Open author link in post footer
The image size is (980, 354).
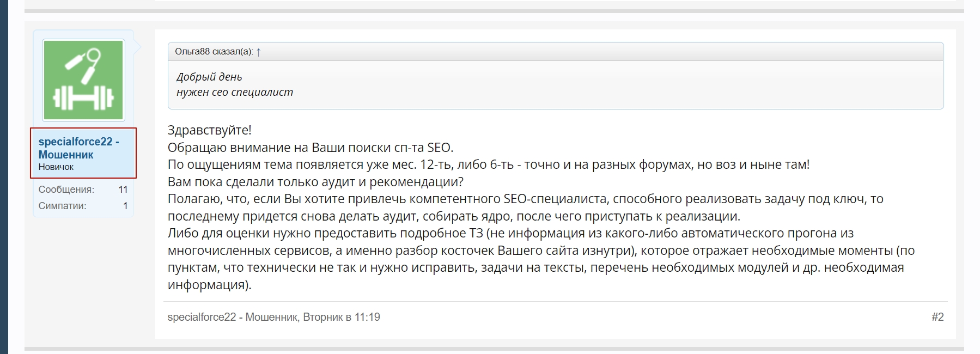pos(233,317)
